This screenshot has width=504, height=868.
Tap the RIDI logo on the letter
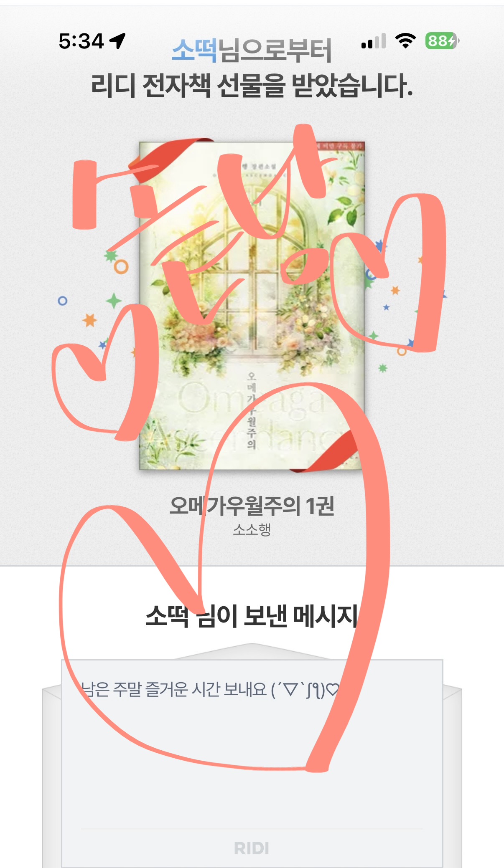coord(252,848)
